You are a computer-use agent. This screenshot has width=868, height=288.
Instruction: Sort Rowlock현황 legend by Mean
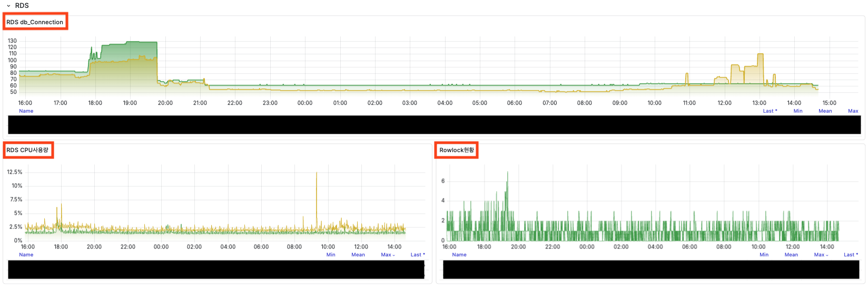[x=791, y=255]
